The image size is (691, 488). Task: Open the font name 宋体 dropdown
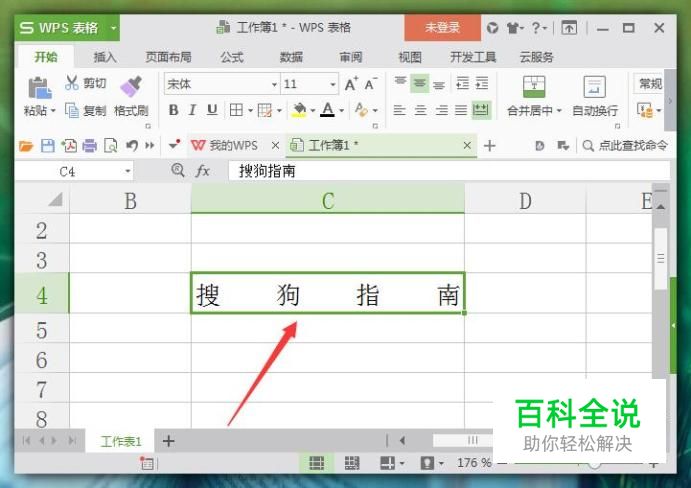(x=274, y=84)
